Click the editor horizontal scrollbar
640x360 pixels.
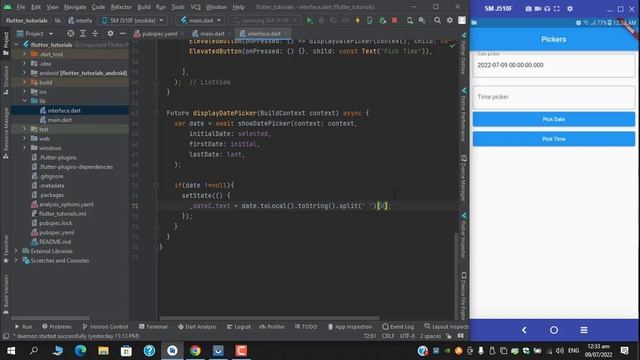[269, 318]
